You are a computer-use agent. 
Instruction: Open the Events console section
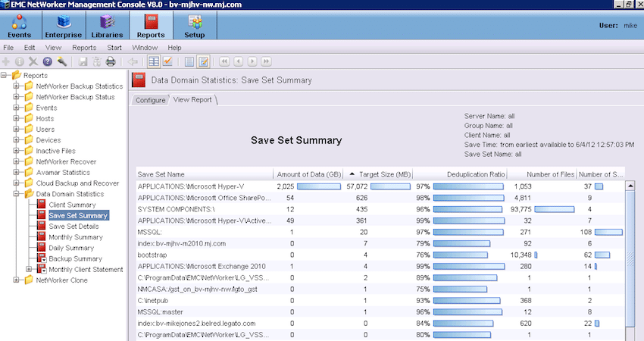tap(19, 26)
